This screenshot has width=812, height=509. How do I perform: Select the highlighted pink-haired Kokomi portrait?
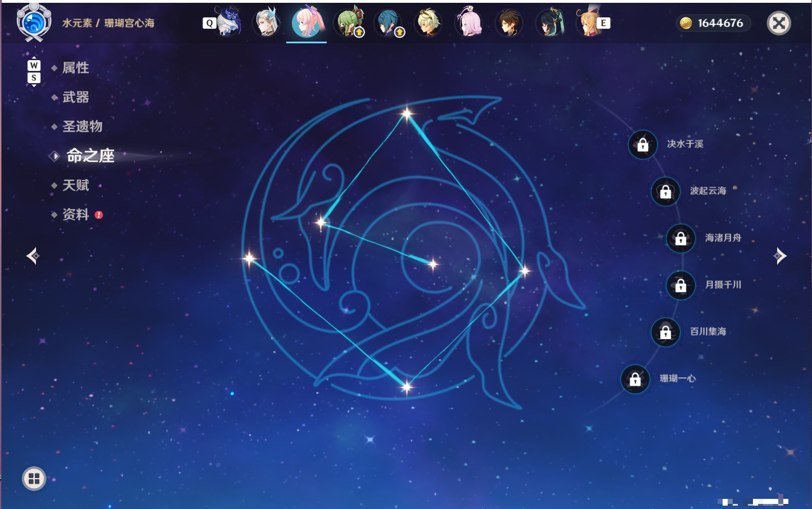click(306, 22)
